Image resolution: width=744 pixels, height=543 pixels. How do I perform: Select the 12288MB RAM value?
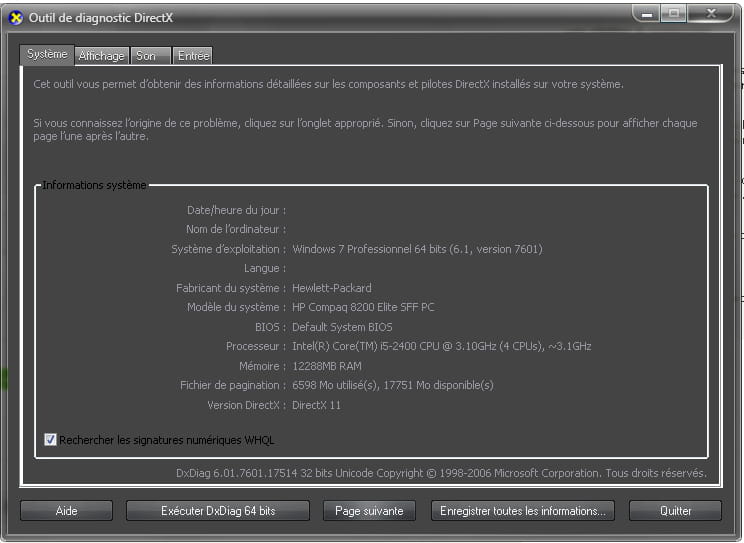pos(326,366)
